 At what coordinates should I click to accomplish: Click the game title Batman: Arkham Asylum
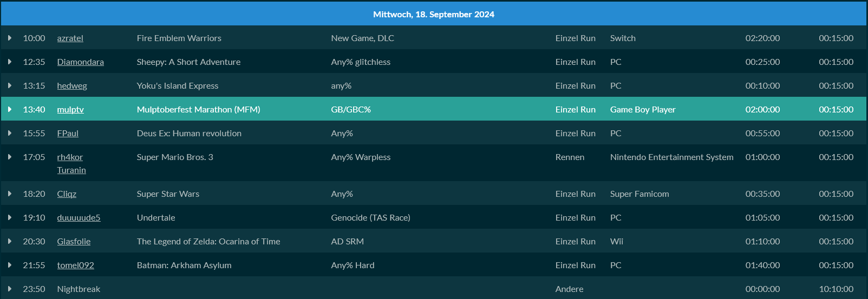(x=184, y=265)
